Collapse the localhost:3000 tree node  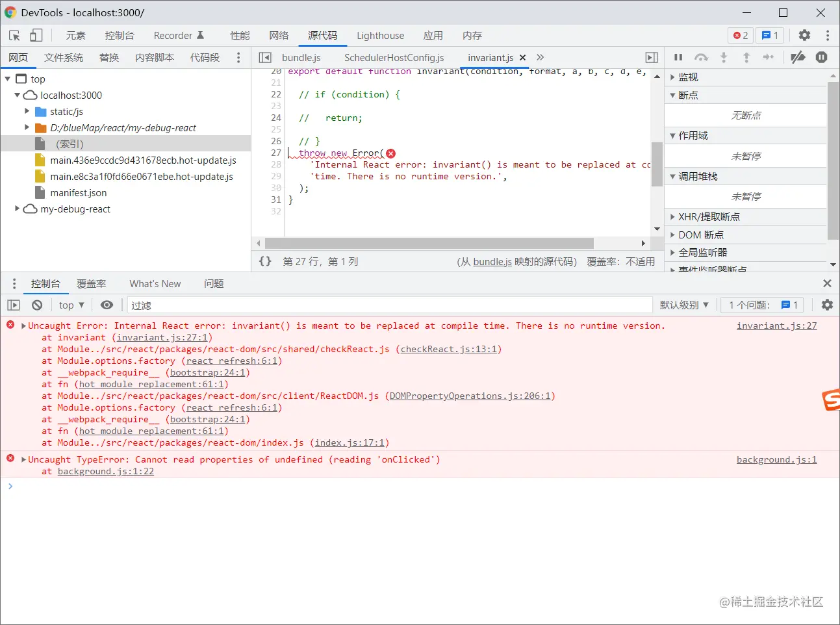click(18, 95)
